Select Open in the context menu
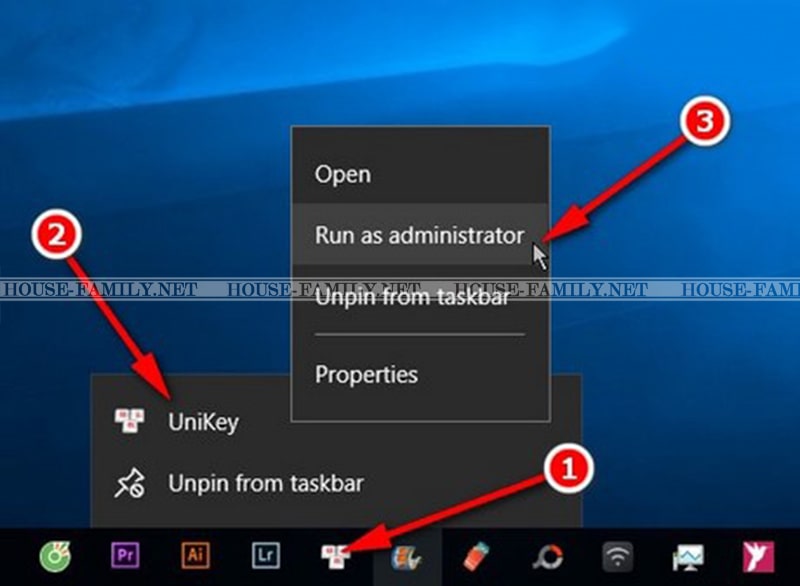800x586 pixels. click(x=420, y=174)
